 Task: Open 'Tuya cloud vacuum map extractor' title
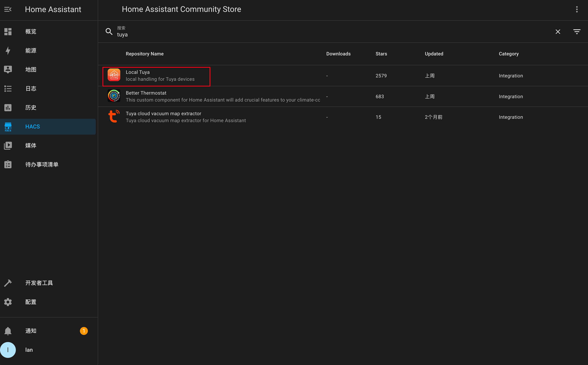click(163, 114)
